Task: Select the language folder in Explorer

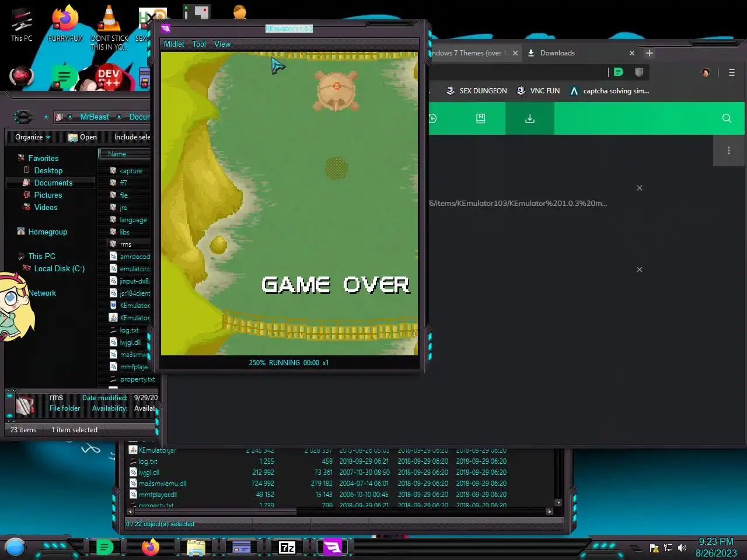Action: tap(133, 220)
